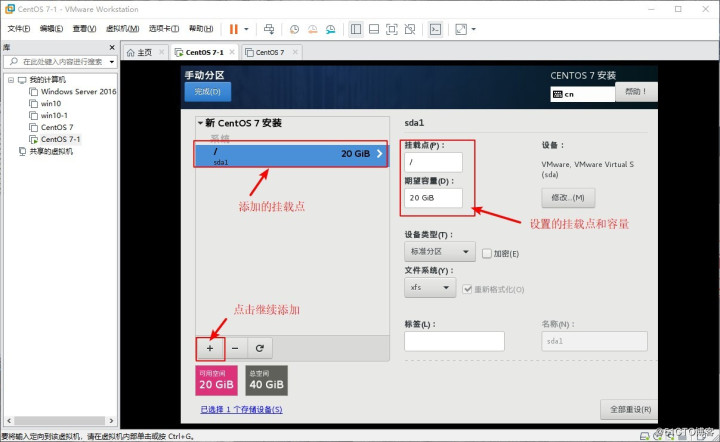This screenshot has height=442, width=720.
Task: Collapse the 我的计算机 tree node
Action: pyautogui.click(x=11, y=80)
